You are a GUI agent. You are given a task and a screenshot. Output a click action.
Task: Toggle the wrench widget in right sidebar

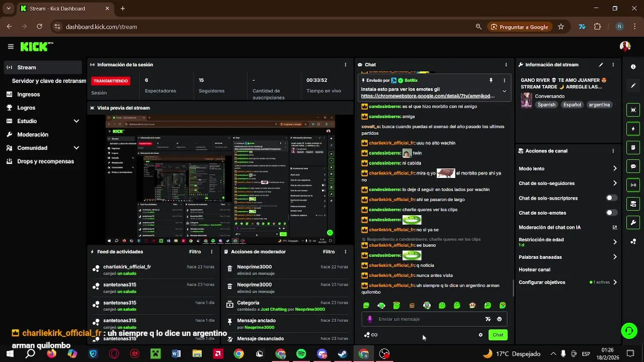tap(633, 222)
